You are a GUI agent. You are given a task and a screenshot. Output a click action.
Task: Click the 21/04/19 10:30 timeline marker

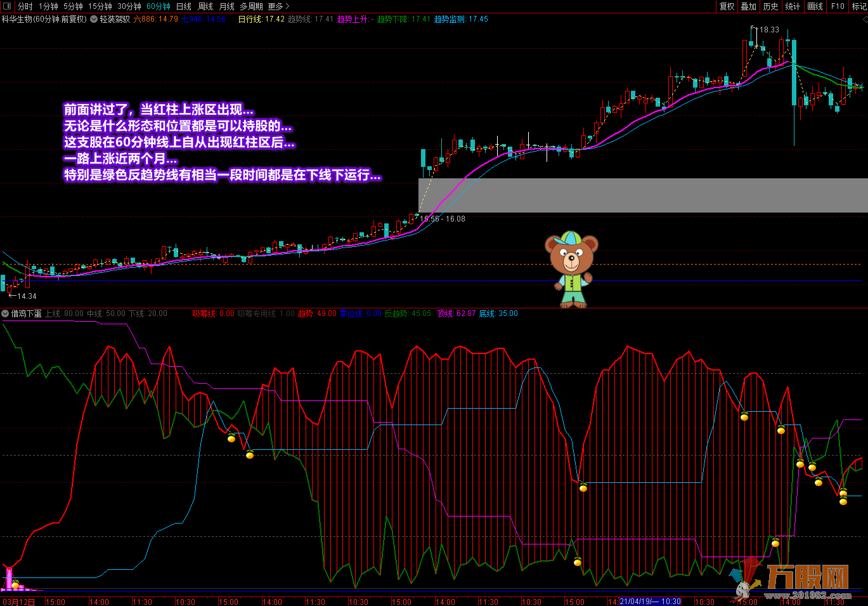(x=650, y=602)
